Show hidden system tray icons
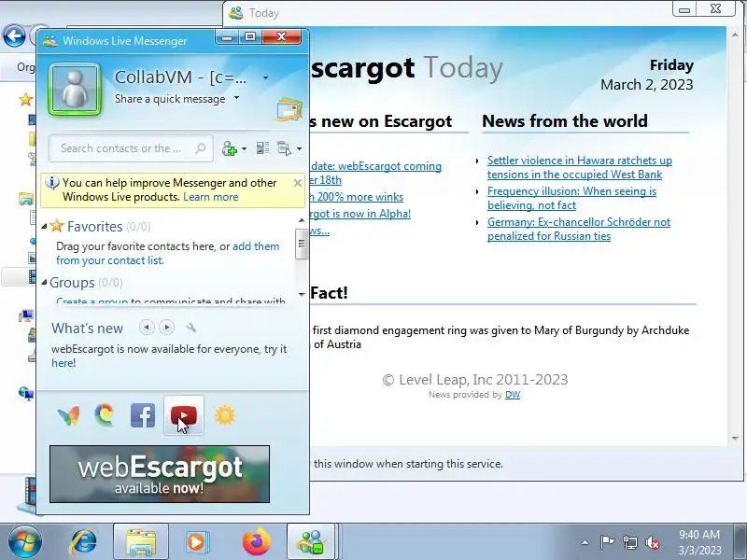 point(585,542)
